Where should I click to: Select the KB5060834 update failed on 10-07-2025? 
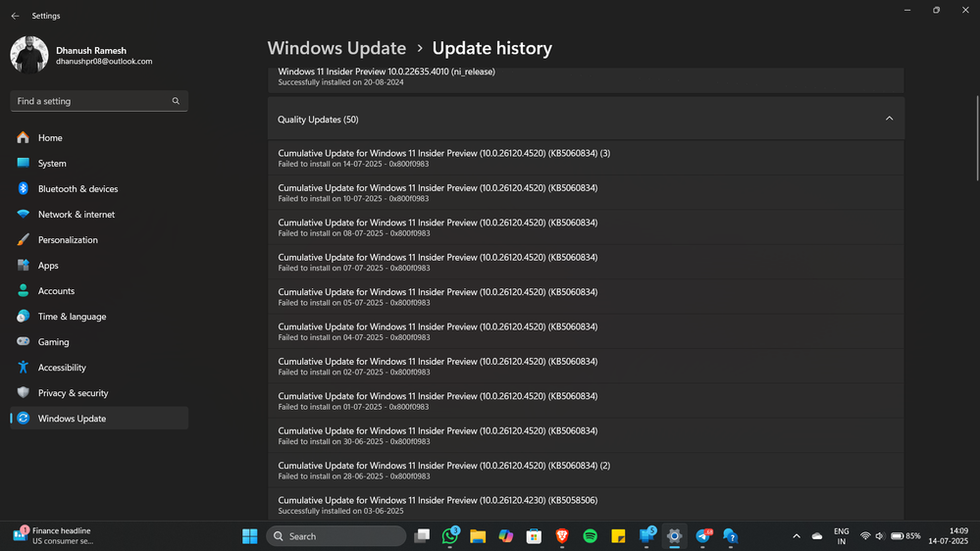tap(586, 192)
